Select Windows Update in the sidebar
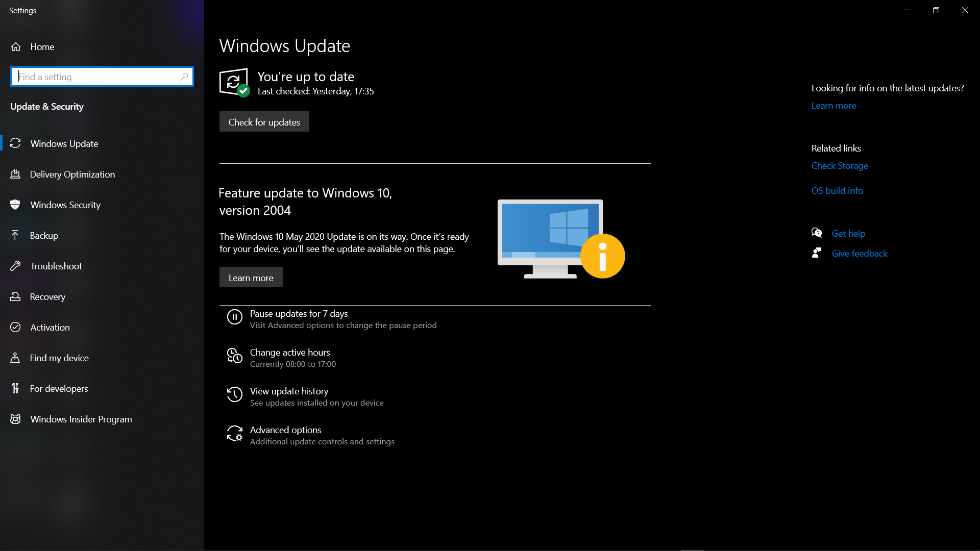The image size is (980, 551). click(x=102, y=143)
